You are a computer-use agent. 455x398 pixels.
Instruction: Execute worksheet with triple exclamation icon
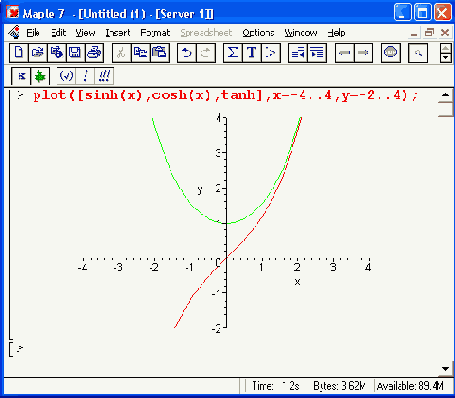point(104,76)
